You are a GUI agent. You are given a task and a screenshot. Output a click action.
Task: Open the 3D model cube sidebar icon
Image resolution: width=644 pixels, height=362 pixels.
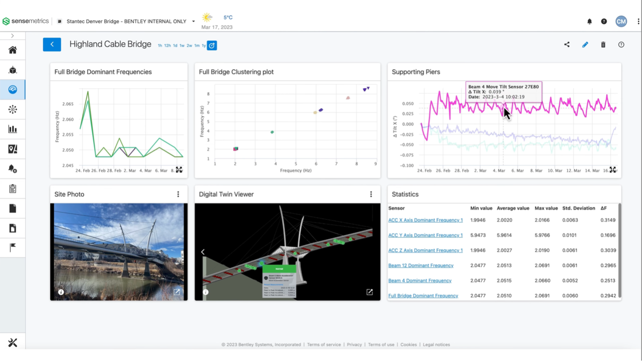pyautogui.click(x=13, y=70)
